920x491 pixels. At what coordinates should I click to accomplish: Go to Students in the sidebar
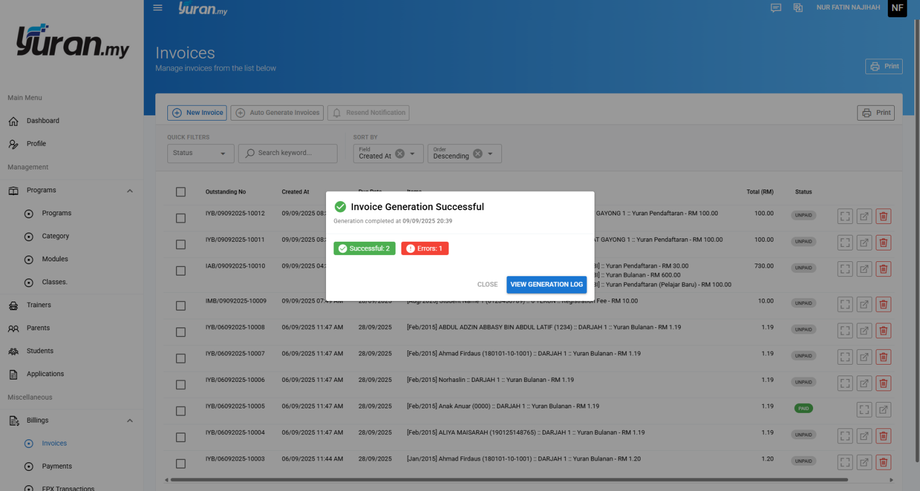[40, 351]
